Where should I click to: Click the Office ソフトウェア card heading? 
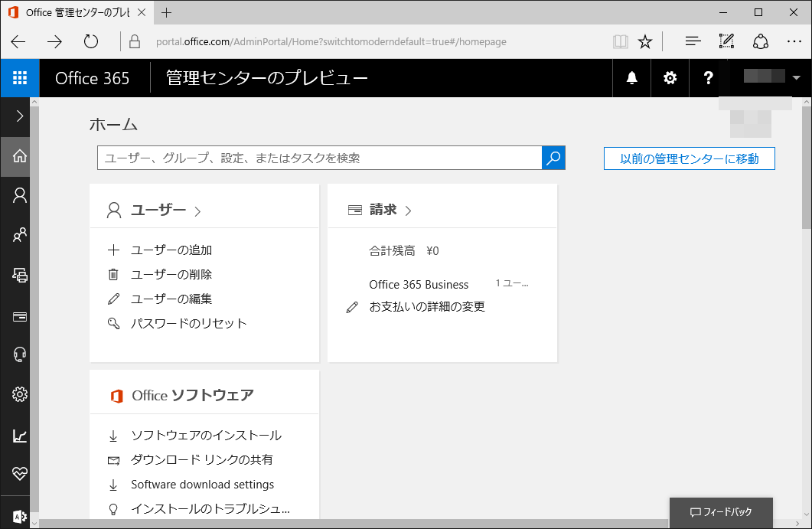point(193,395)
